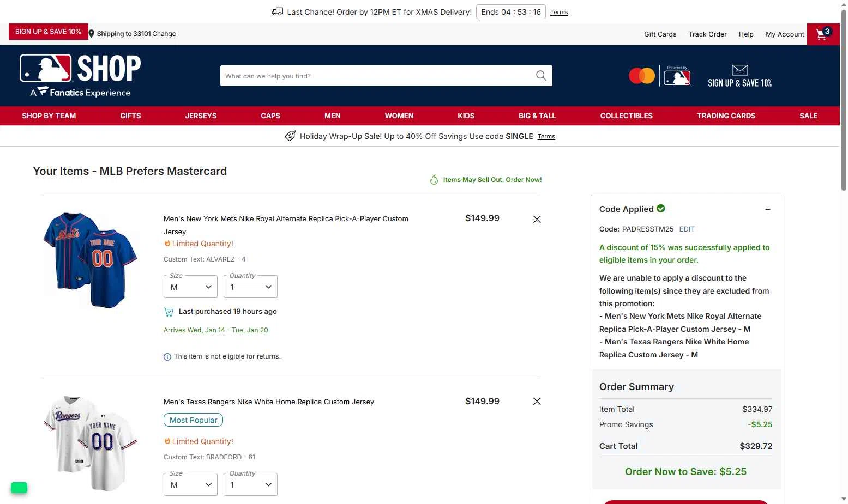Open My Account

(785, 34)
